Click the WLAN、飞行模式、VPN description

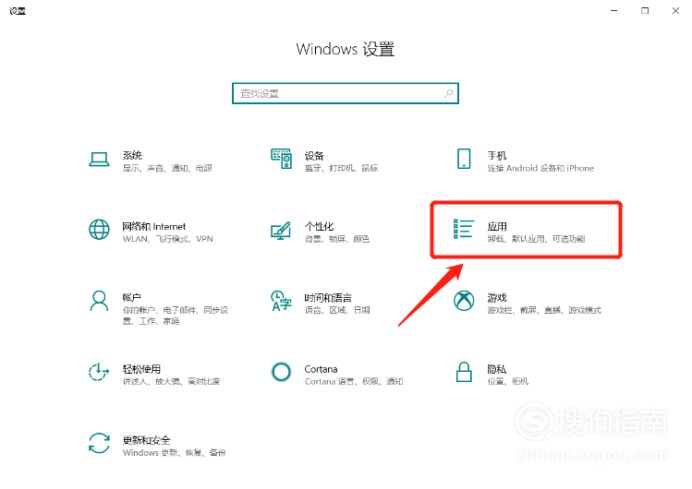pos(168,239)
